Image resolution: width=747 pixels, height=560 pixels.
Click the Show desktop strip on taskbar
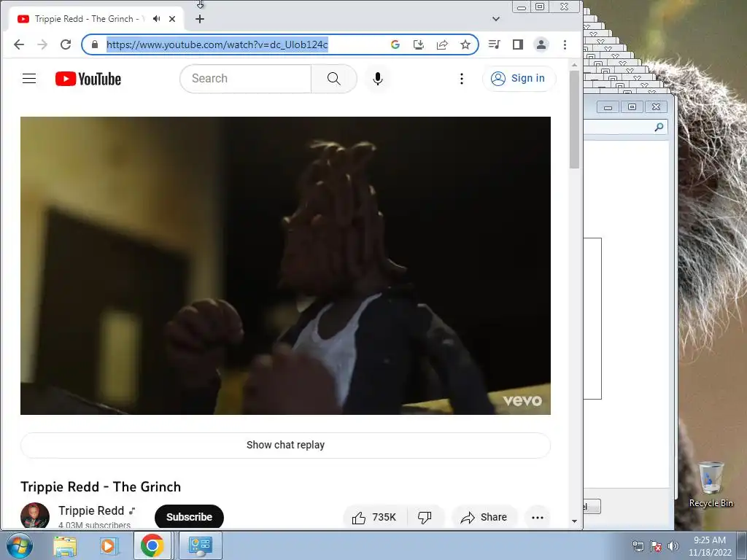(x=742, y=545)
